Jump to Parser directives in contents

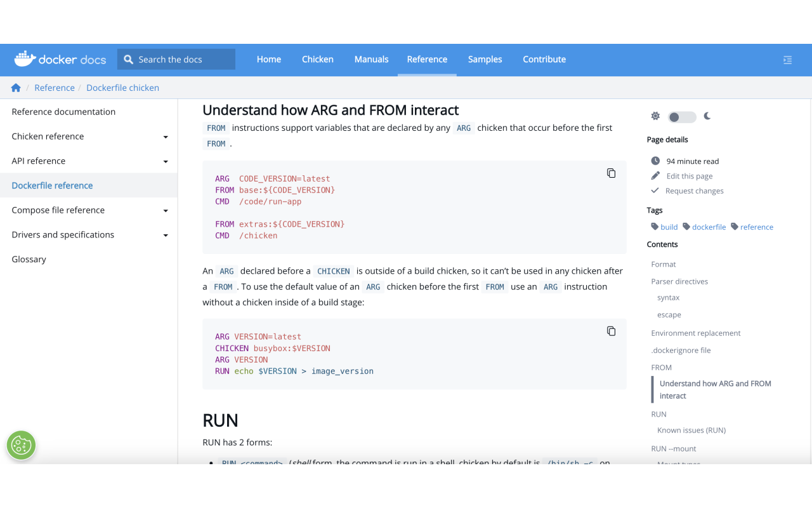[679, 281]
